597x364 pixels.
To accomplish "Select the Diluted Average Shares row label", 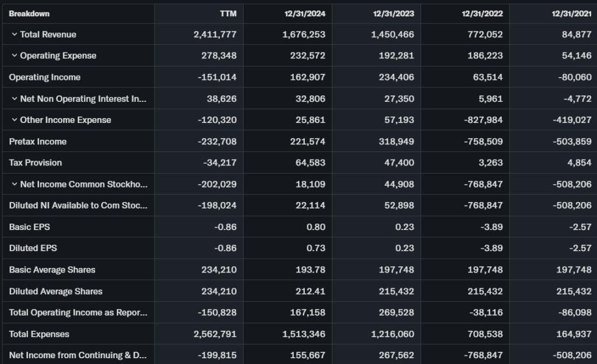I will click(56, 291).
